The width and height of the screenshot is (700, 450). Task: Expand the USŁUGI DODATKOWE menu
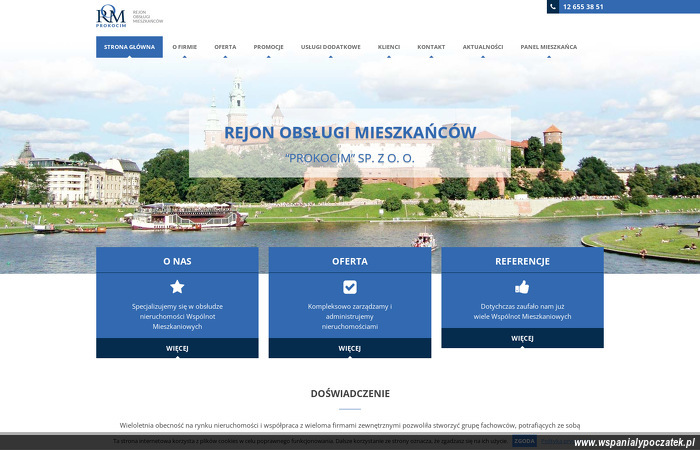(330, 47)
